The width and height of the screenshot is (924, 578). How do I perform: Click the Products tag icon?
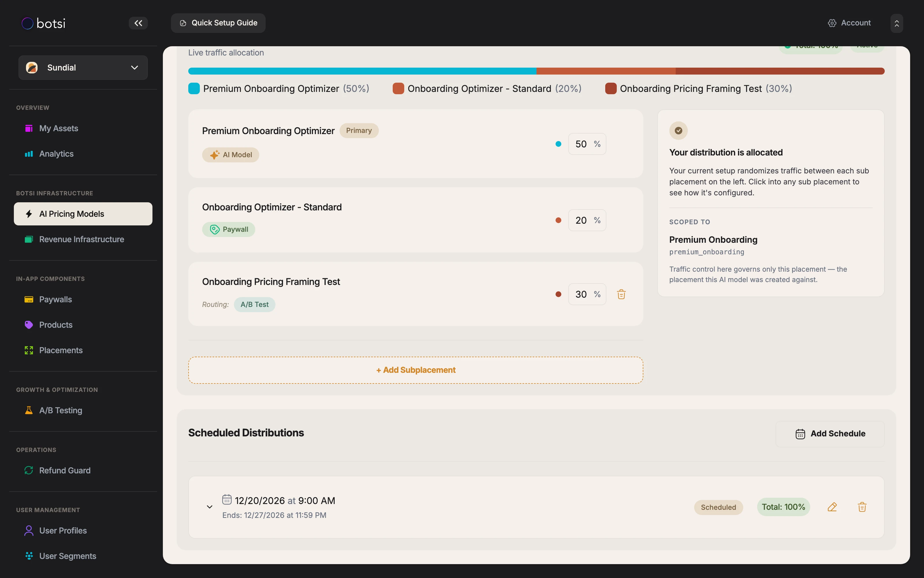[29, 325]
